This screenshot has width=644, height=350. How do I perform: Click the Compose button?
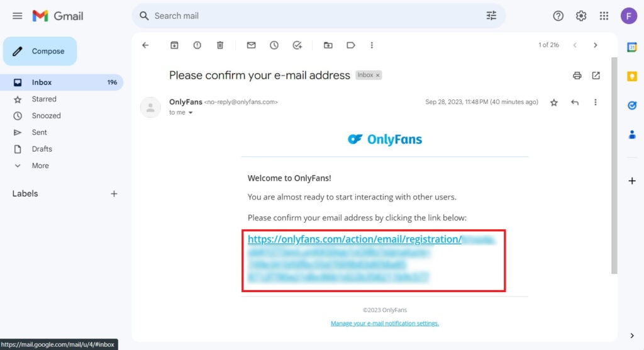click(x=40, y=51)
